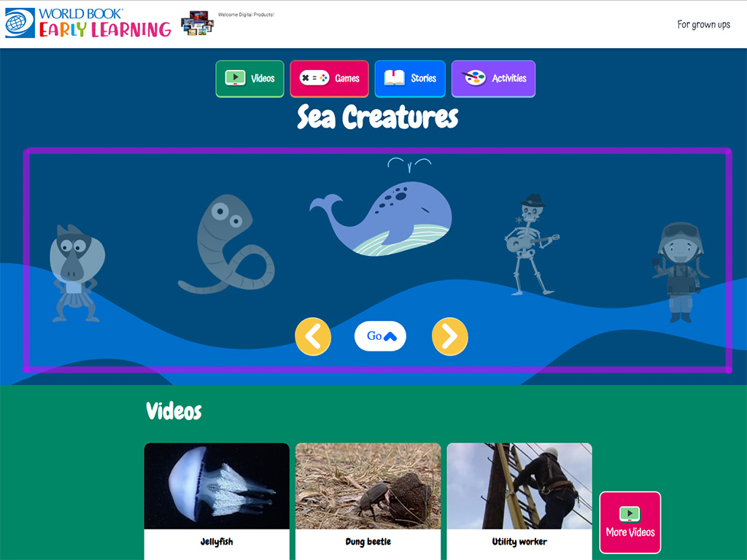The image size is (747, 560).
Task: Select the gray worm character
Action: tap(226, 244)
